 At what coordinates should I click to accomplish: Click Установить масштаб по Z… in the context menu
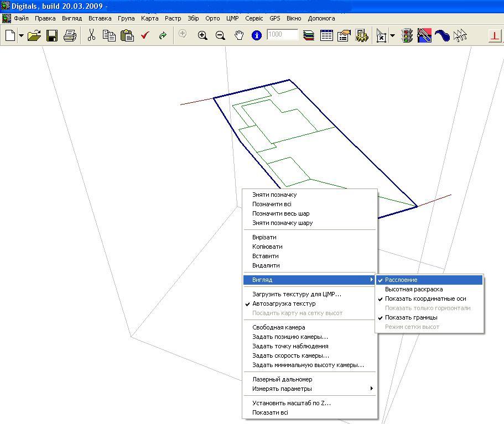pos(291,403)
